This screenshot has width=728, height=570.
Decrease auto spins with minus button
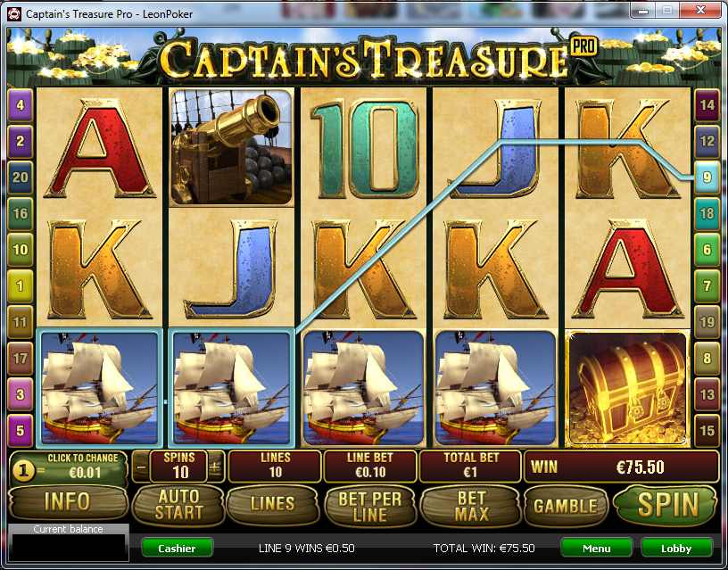point(142,467)
